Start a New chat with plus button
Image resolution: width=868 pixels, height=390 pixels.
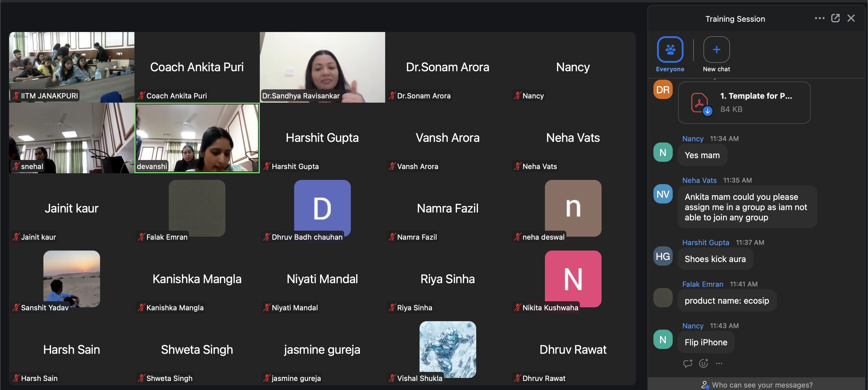[716, 50]
